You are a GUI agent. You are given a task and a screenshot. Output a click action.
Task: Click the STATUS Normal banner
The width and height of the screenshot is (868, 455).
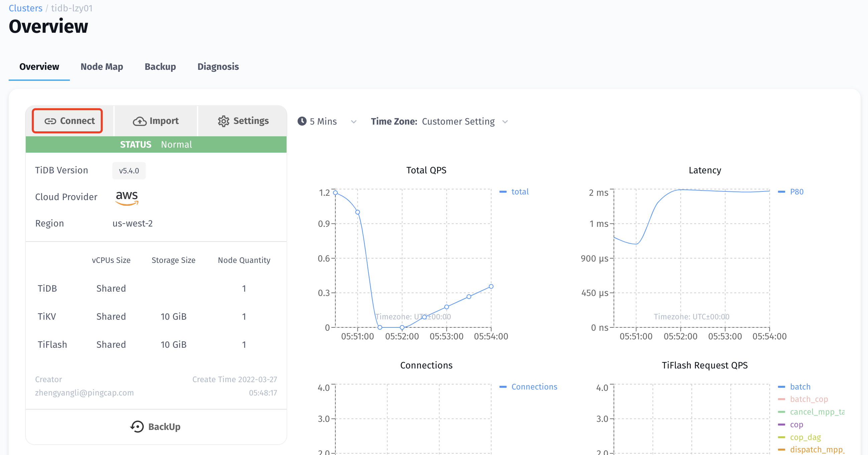pos(156,144)
